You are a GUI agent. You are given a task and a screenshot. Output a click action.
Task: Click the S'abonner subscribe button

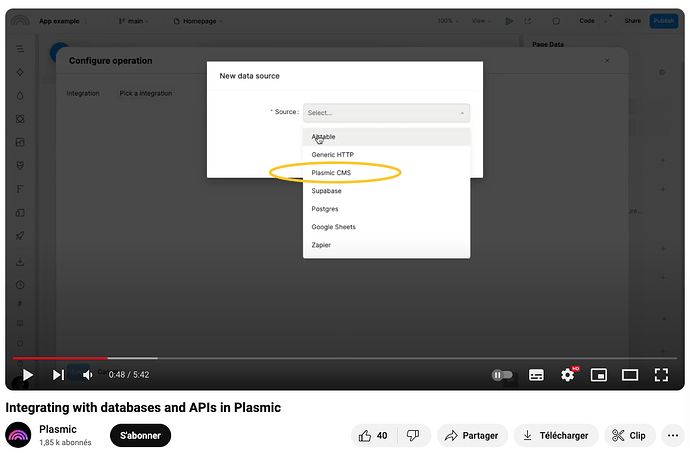[x=140, y=436]
